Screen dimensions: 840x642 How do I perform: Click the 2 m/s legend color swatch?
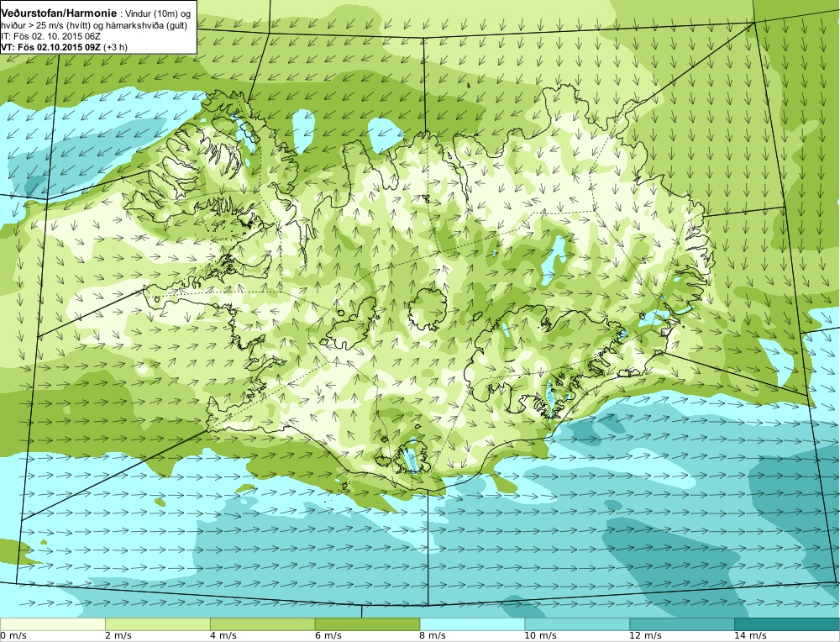coord(158,624)
